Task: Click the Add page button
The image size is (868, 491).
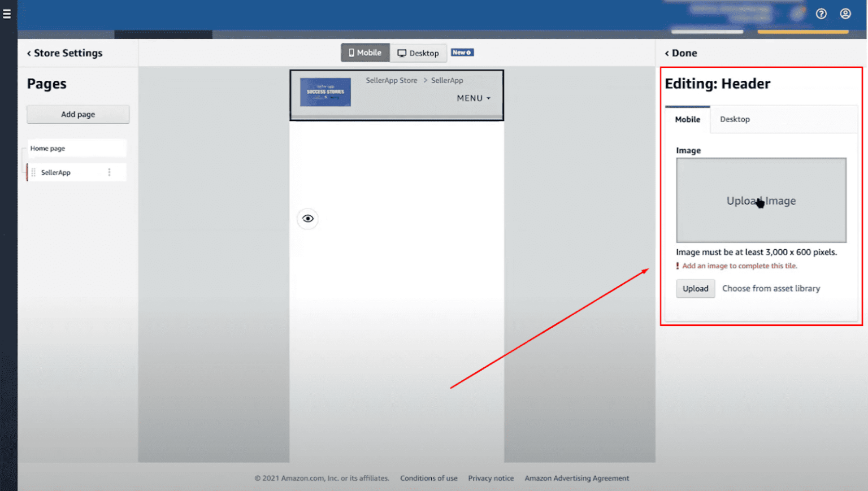Action: point(77,114)
